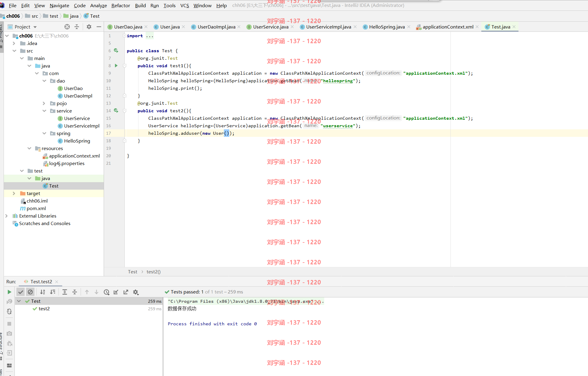The width and height of the screenshot is (588, 376).
Task: Hide the Project panel with minus icon
Action: pyautogui.click(x=99, y=27)
